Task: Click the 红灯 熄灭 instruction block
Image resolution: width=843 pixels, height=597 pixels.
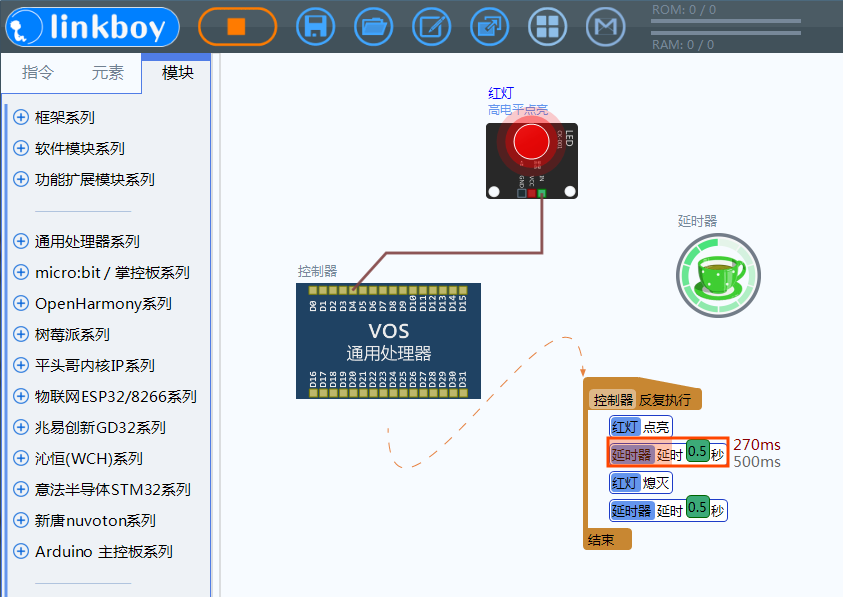Action: coord(641,482)
